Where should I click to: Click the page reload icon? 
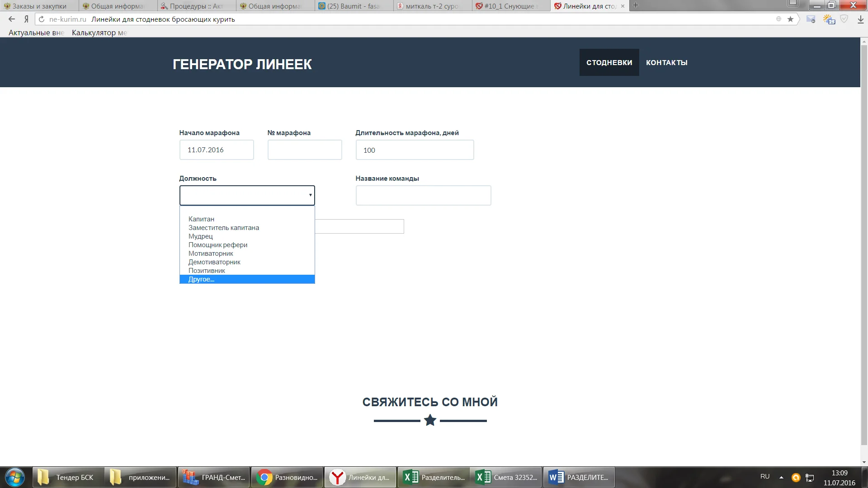tap(42, 19)
